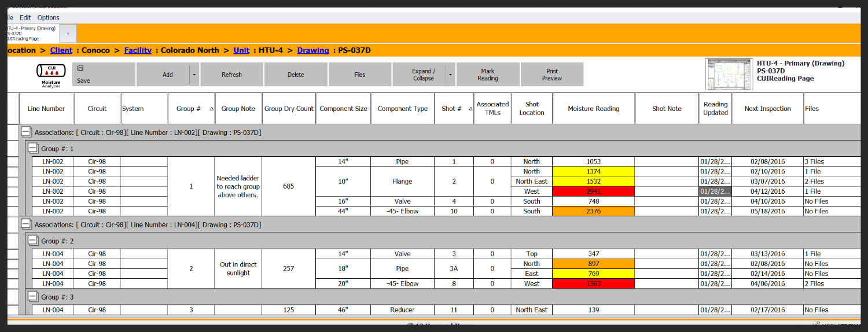
Task: Collapse the Group #: 3 section
Action: (x=34, y=297)
